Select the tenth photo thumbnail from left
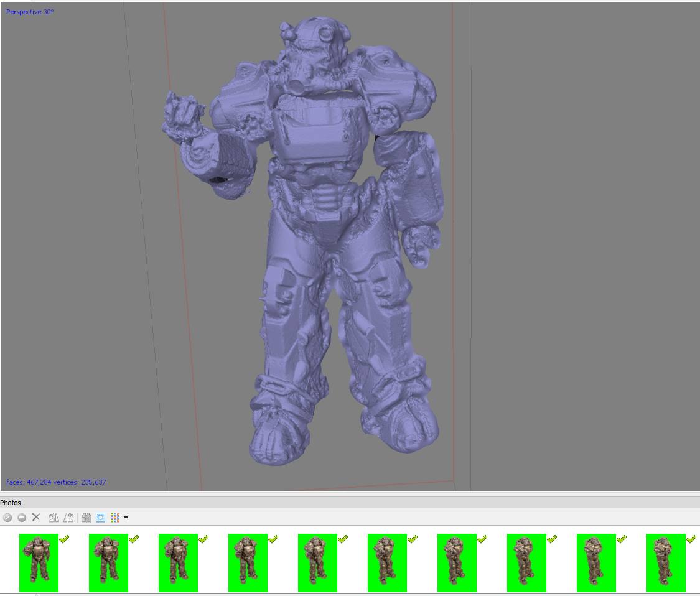 (x=666, y=562)
